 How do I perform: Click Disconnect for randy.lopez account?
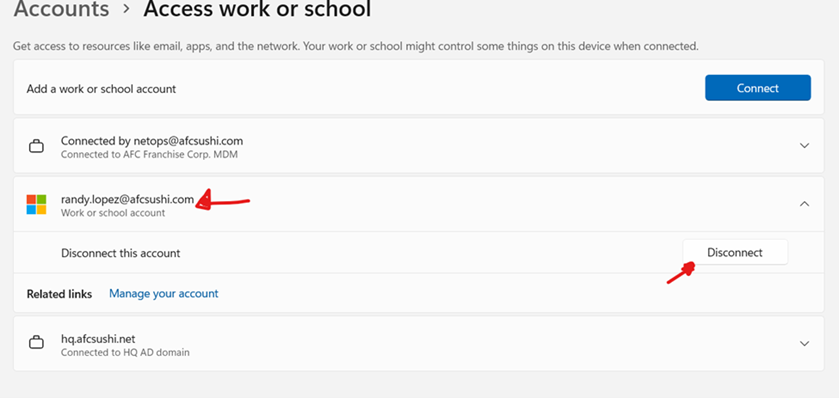pos(735,252)
